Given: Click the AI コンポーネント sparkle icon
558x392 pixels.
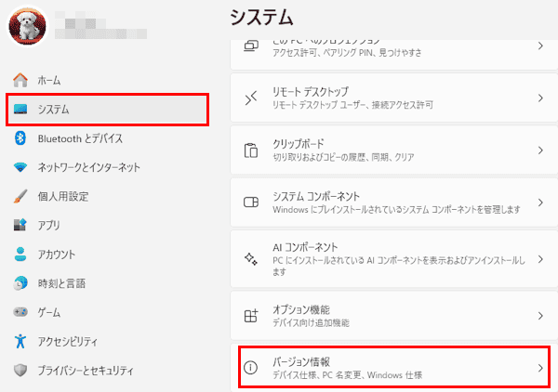Looking at the screenshot, I should tap(251, 259).
